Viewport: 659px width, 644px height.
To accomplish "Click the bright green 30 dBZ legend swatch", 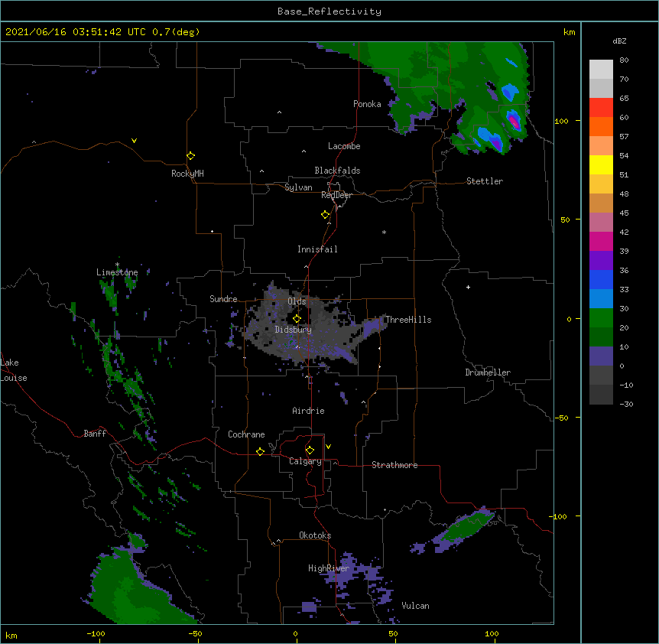I will point(601,318).
